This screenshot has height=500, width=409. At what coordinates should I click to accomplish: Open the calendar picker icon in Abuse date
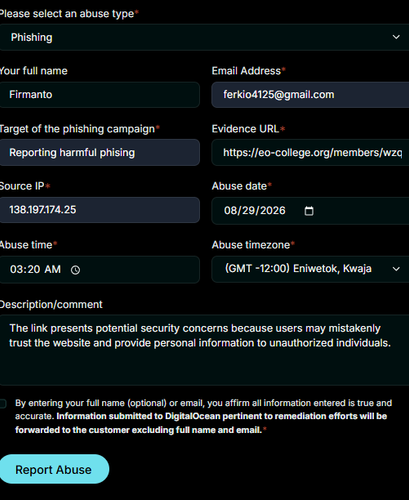(x=309, y=211)
